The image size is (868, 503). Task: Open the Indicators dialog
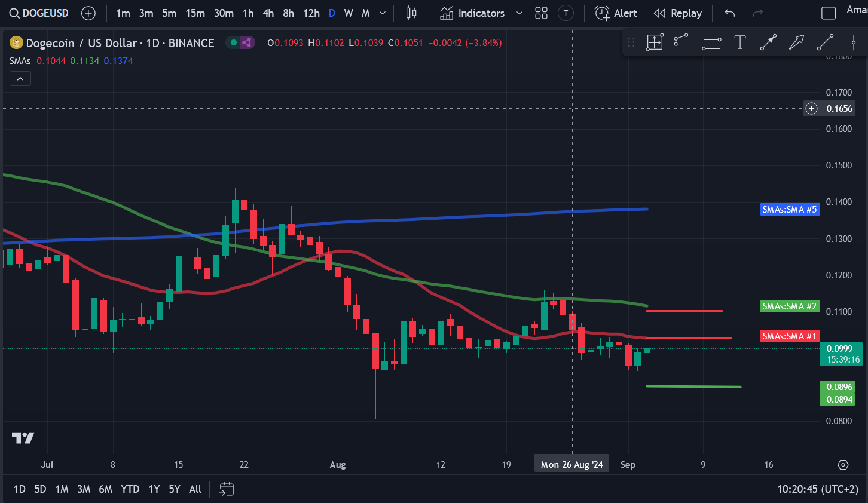pos(472,13)
